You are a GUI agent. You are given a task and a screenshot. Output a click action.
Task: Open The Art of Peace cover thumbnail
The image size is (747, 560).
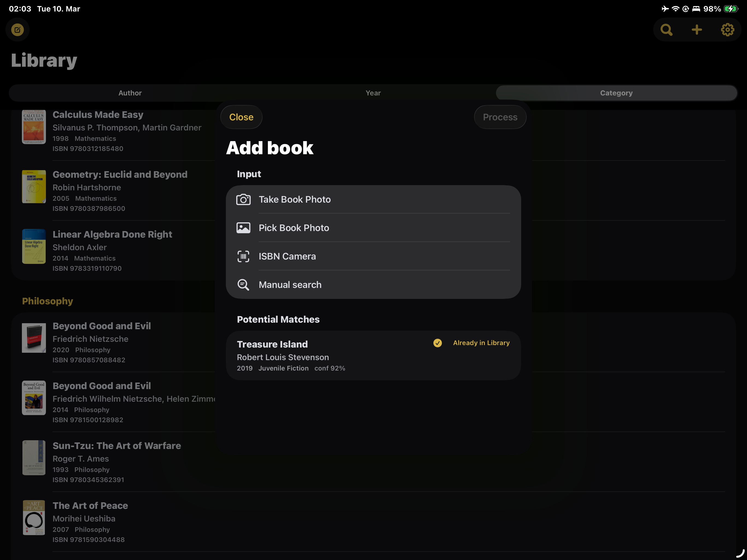34,517
